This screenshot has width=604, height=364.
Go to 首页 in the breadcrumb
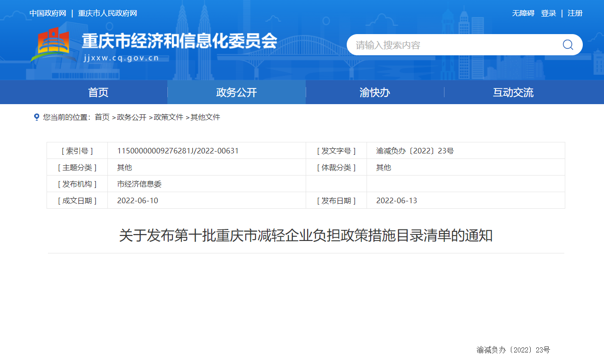pyautogui.click(x=102, y=117)
